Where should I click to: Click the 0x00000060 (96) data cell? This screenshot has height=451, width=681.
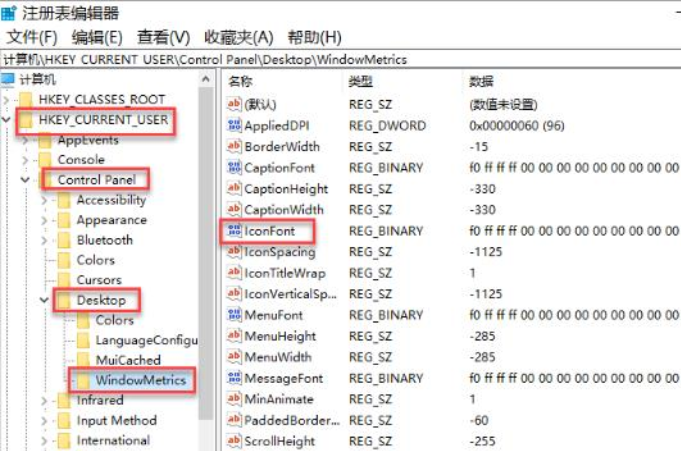coord(517,126)
